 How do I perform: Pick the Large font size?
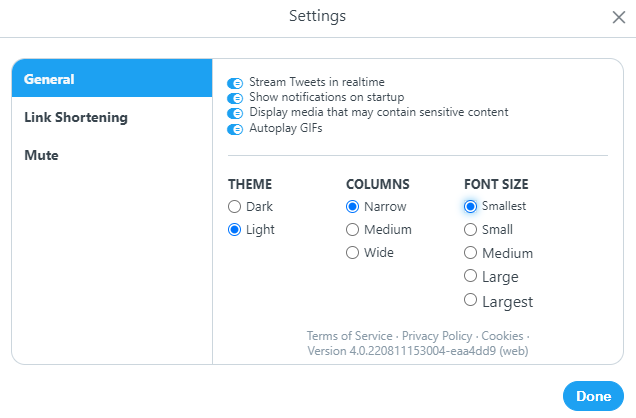(x=471, y=277)
